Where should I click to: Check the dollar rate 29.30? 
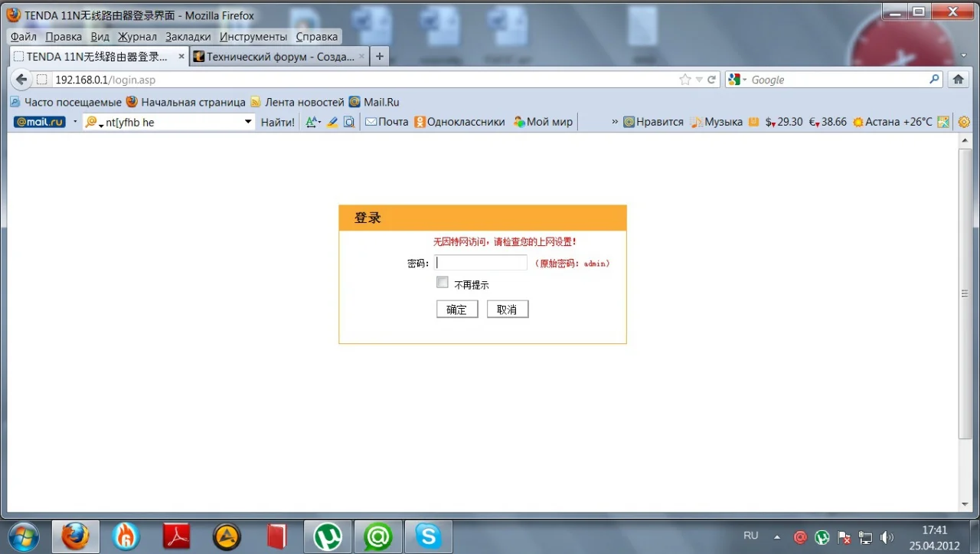tap(784, 122)
